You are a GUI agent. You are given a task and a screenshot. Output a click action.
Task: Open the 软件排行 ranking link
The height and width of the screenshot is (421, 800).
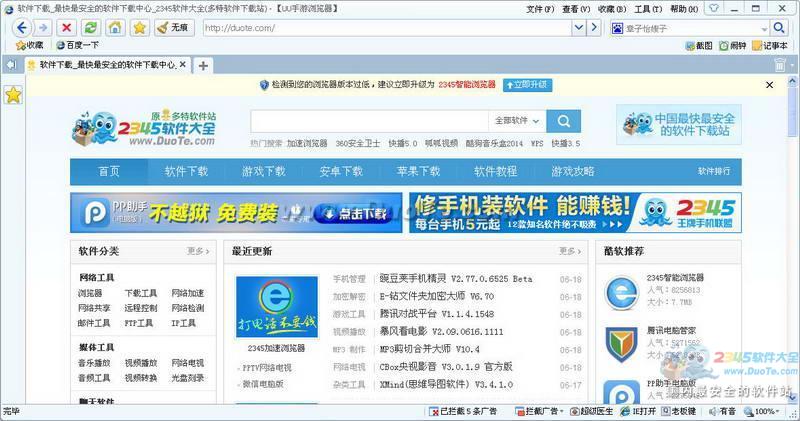[714, 171]
